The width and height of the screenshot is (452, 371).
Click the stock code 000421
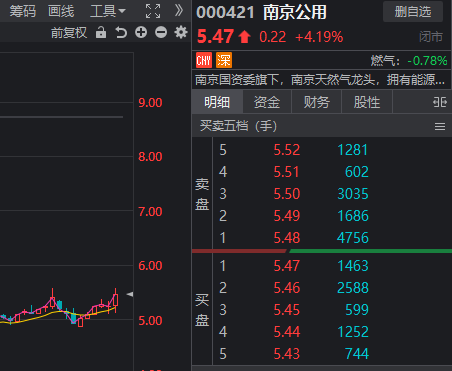225,13
